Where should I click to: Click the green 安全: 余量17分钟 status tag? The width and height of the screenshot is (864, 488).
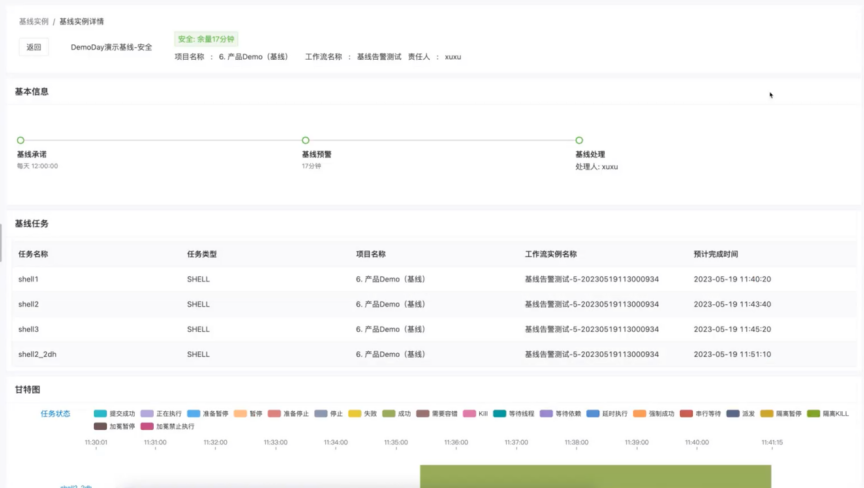click(206, 39)
